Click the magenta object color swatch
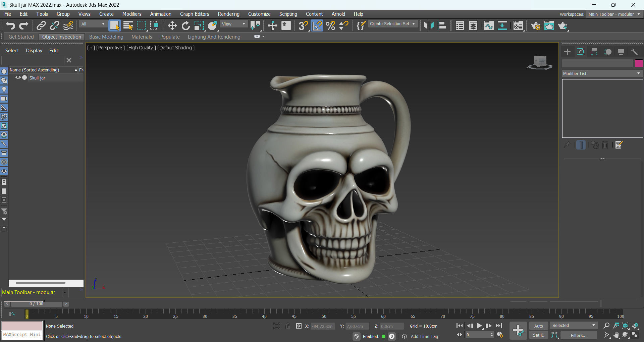Screen dimensions: 644x342 tap(639, 63)
